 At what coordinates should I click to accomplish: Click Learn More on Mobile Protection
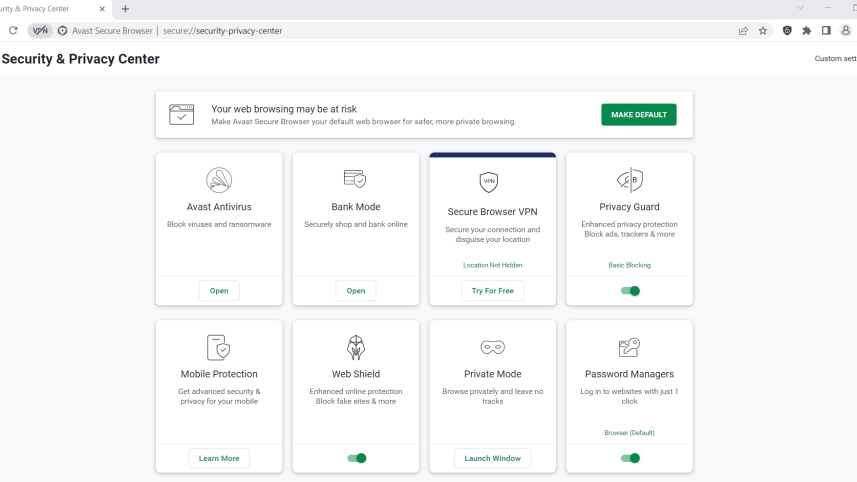219,458
